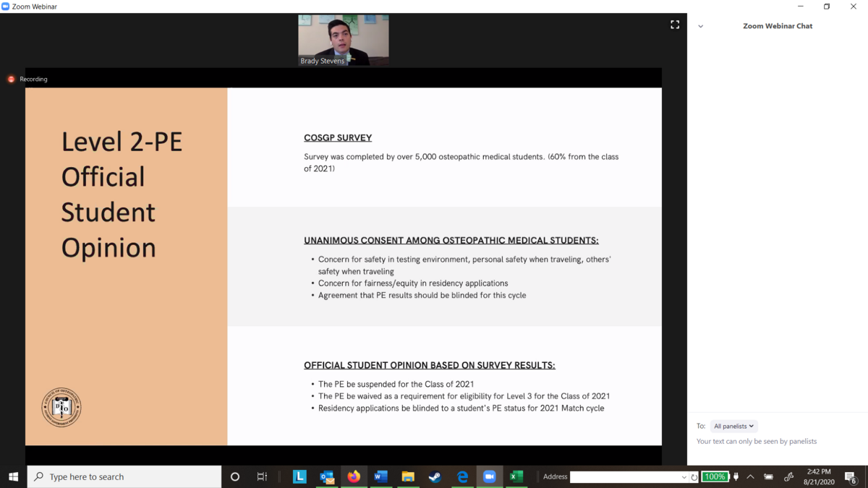This screenshot has width=868, height=488.
Task: Open the 'All panelists' recipient dropdown
Action: (x=733, y=426)
